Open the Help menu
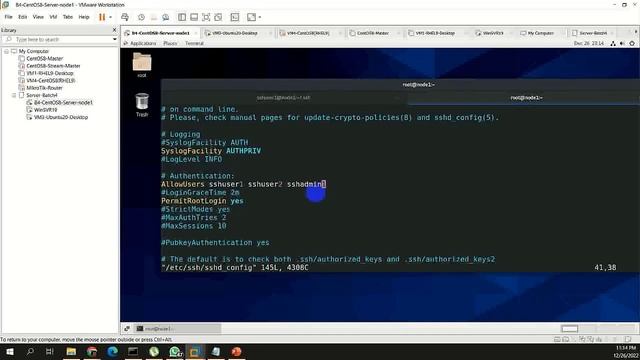This screenshot has height=360, width=640. tap(84, 17)
